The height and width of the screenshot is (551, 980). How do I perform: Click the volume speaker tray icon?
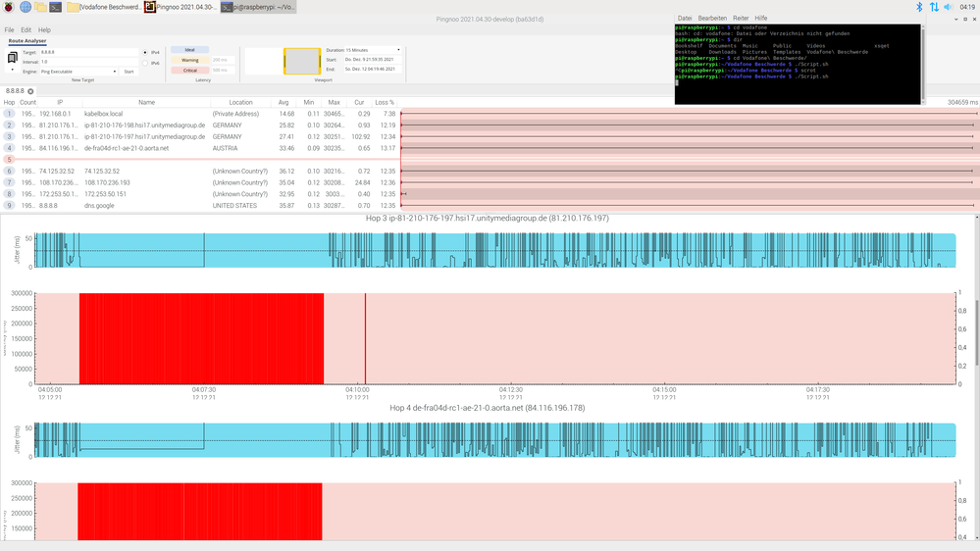coord(949,7)
